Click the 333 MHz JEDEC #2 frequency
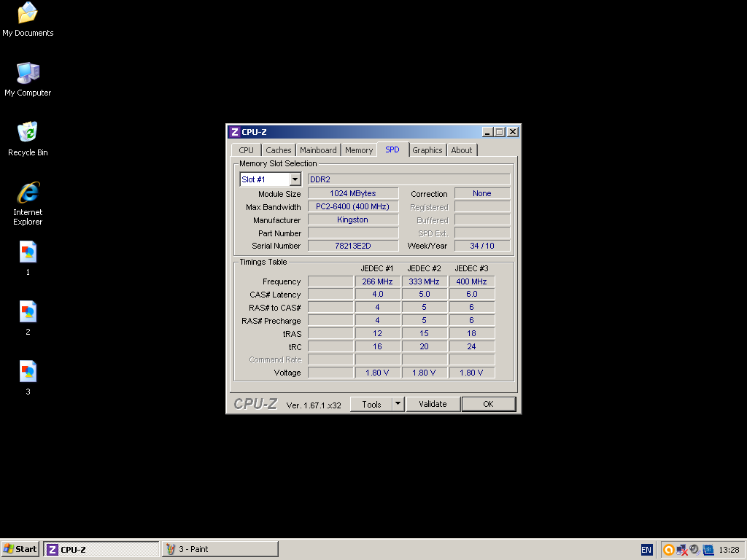Screen dimensions: 747x560 point(424,281)
